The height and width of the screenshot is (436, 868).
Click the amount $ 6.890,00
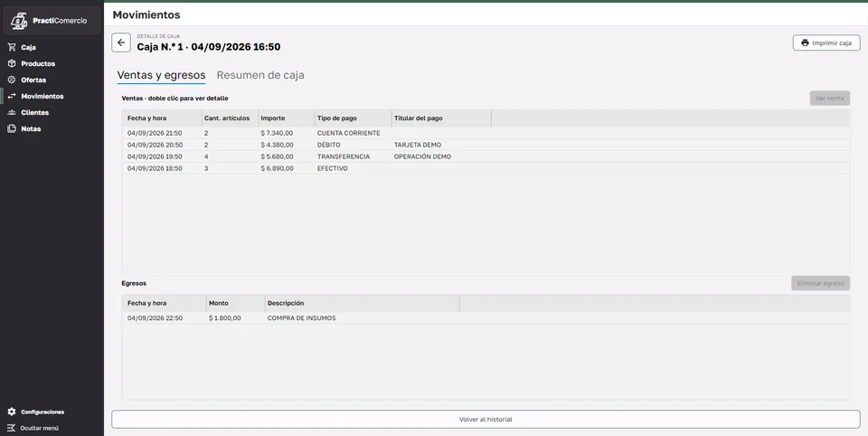277,168
